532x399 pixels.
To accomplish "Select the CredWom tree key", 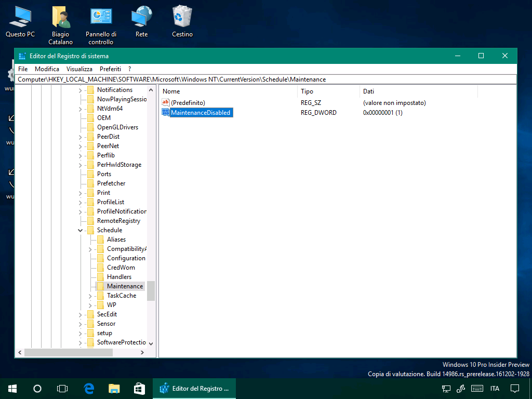I will click(x=121, y=268).
